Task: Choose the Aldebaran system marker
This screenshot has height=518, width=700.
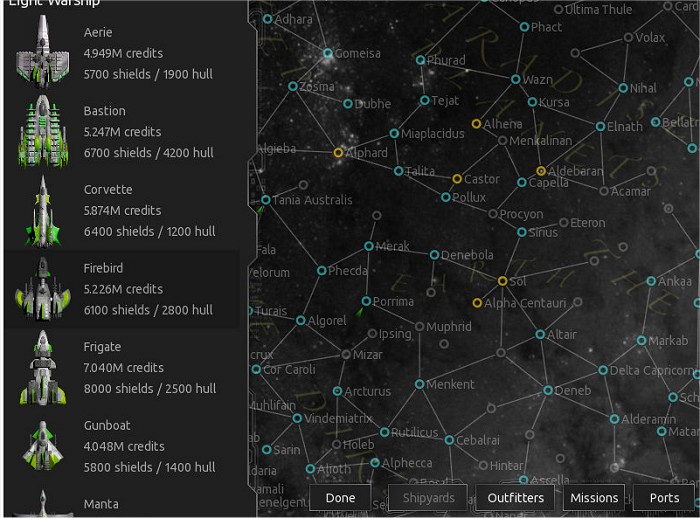Action: 541,171
